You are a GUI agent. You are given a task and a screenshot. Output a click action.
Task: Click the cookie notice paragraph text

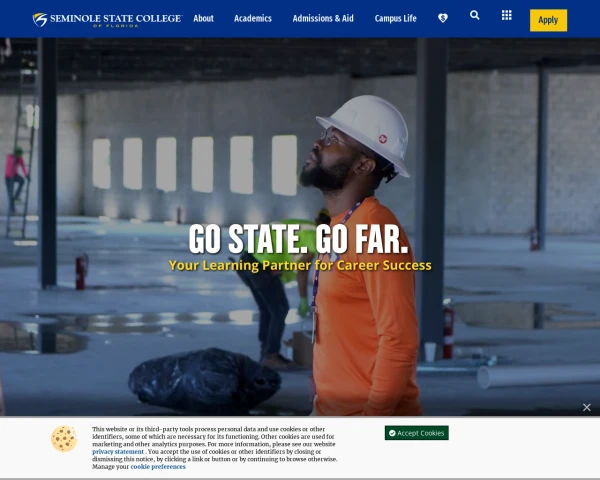pos(215,448)
